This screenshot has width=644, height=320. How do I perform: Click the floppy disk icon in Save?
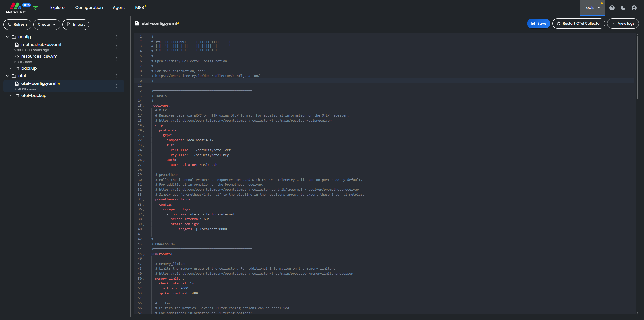pyautogui.click(x=533, y=23)
